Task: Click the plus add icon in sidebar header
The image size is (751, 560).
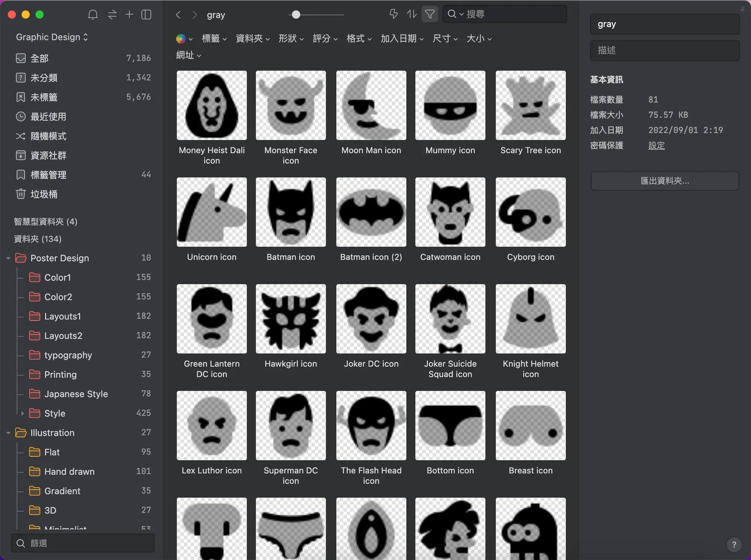Action: (129, 14)
